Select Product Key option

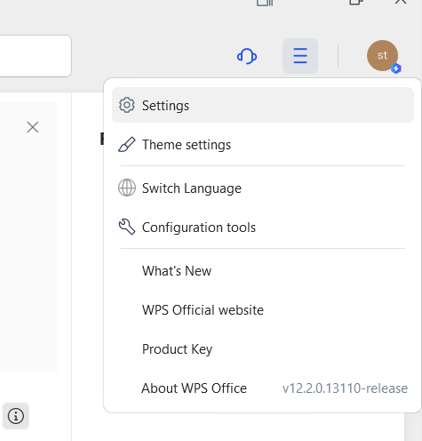[263, 349]
